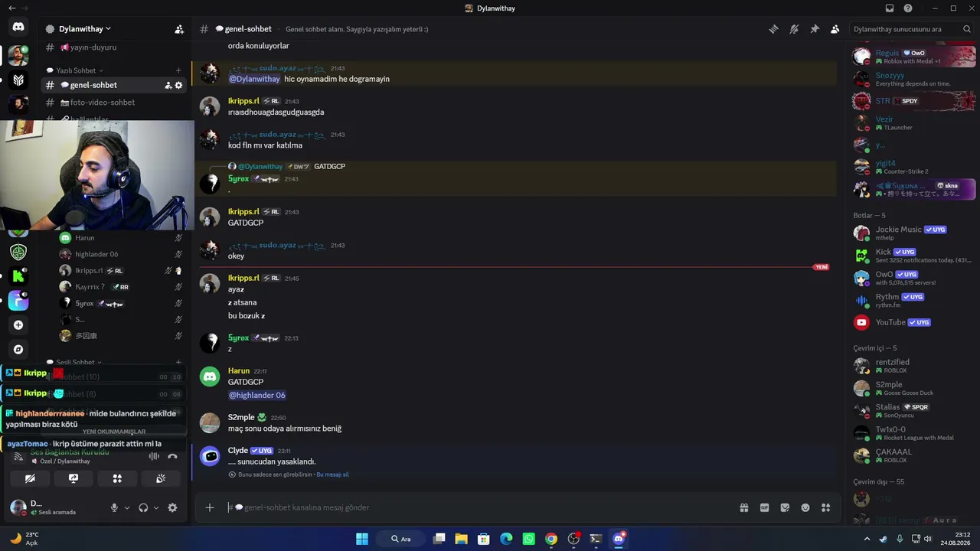Click S2mple username in chat message
The image size is (980, 551).
(241, 417)
